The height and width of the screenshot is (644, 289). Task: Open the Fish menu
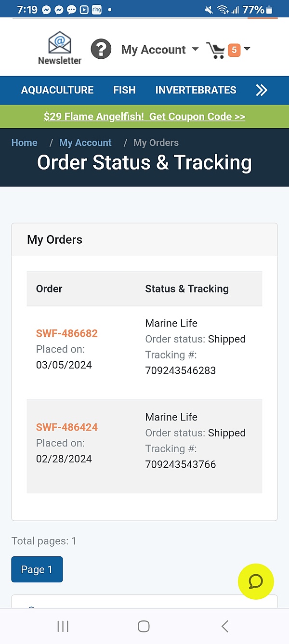pos(124,90)
